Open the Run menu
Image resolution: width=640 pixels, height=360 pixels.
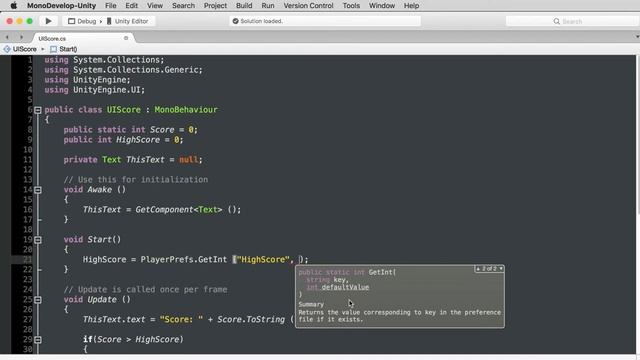268,6
